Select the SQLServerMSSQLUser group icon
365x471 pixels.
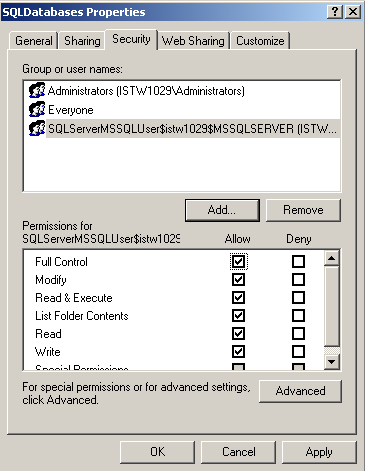(x=37, y=128)
